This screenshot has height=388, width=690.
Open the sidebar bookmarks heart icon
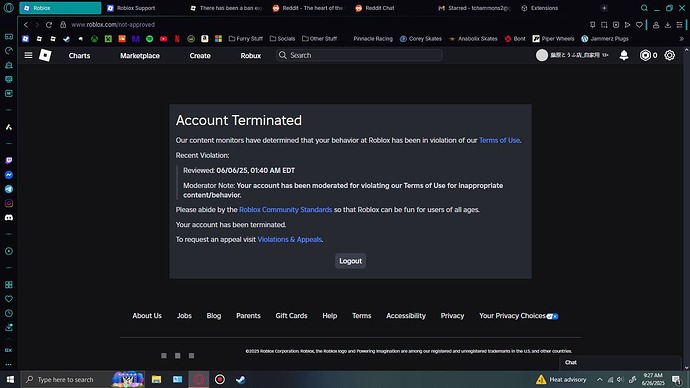[x=9, y=299]
